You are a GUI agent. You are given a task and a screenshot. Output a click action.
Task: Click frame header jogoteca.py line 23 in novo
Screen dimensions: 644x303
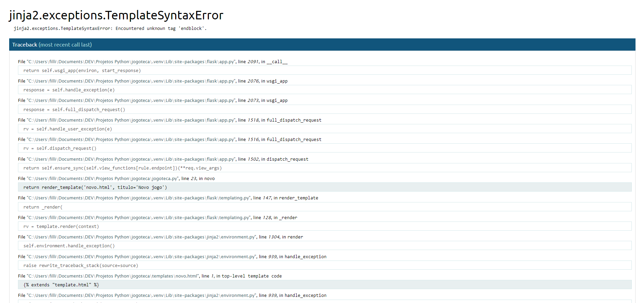[x=116, y=178]
